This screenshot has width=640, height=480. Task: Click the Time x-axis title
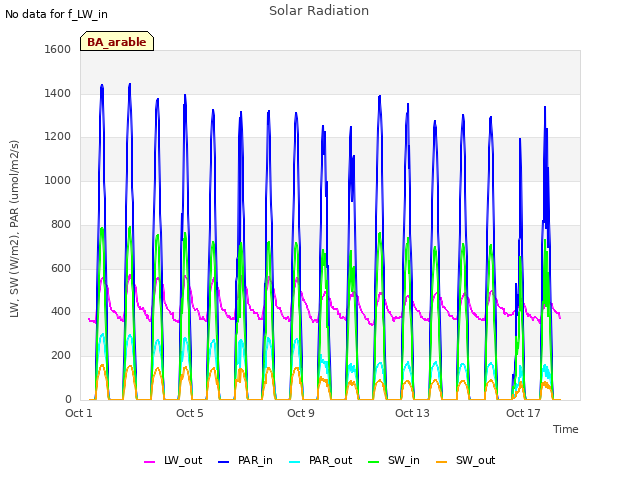click(566, 429)
